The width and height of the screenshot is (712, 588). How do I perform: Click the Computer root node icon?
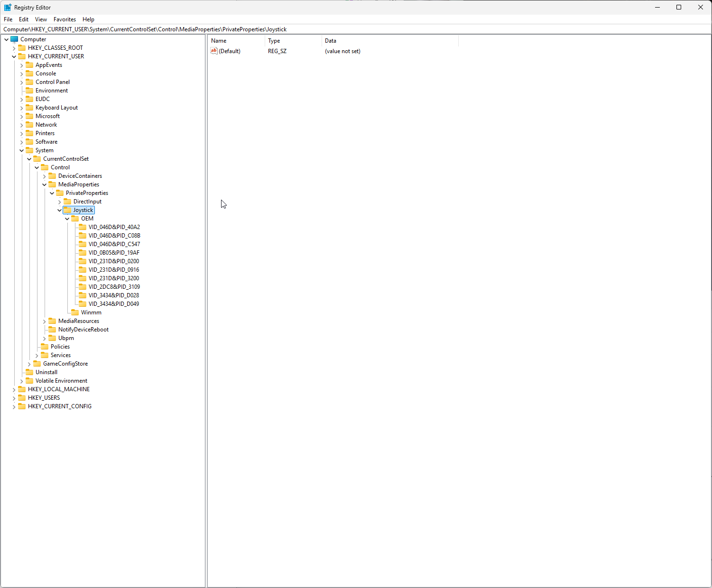(x=14, y=39)
